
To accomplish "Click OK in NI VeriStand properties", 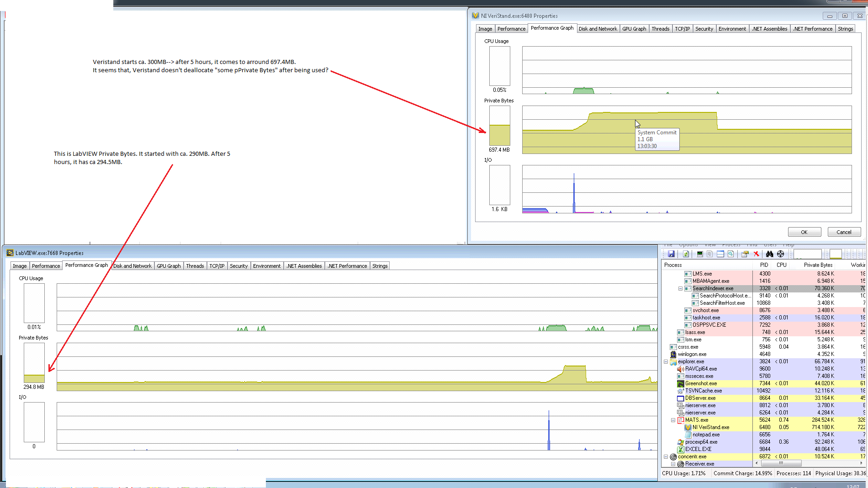I will pos(804,232).
